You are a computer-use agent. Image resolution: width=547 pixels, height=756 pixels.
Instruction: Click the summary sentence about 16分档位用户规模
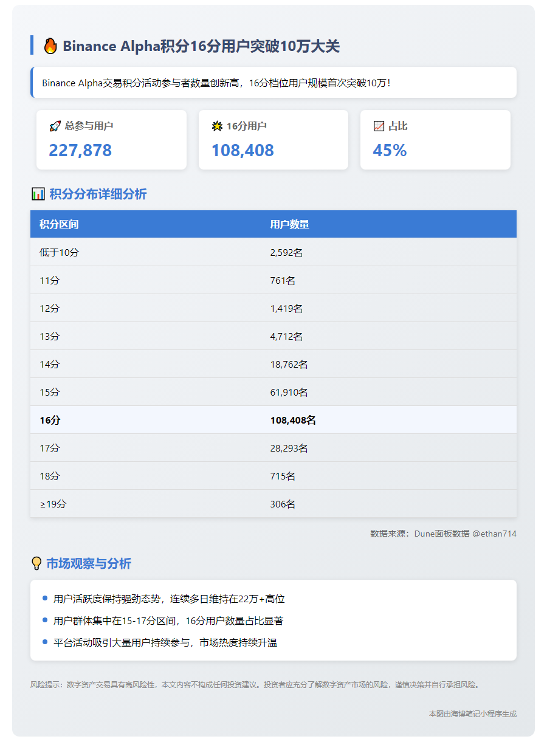[x=216, y=83]
